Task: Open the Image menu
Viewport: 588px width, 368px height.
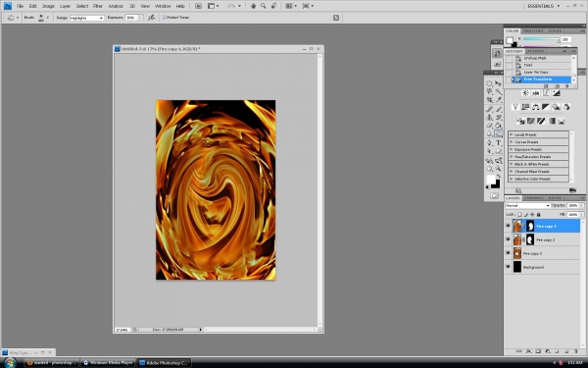Action: tap(48, 6)
